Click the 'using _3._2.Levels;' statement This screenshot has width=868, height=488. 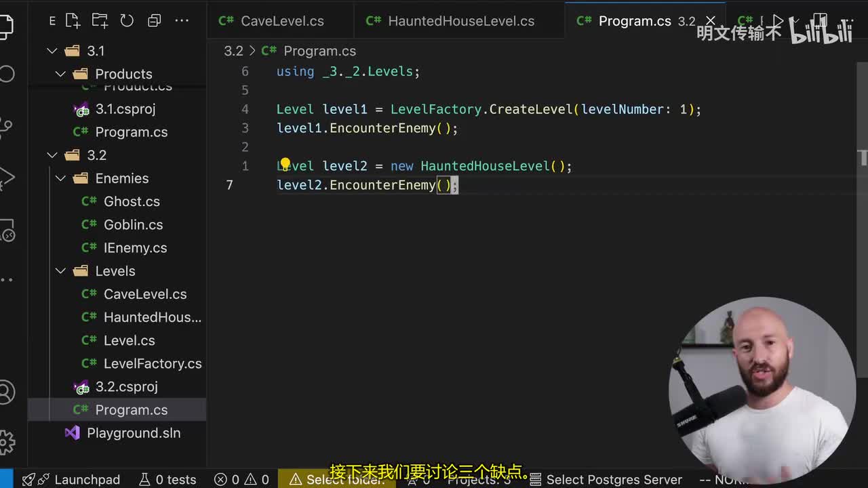point(348,71)
